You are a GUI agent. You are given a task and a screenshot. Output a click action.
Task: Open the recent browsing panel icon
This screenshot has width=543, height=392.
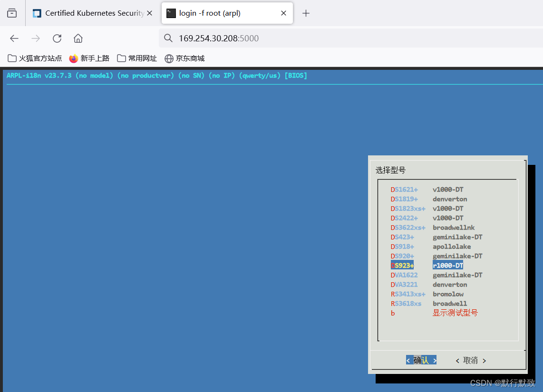pyautogui.click(x=12, y=13)
